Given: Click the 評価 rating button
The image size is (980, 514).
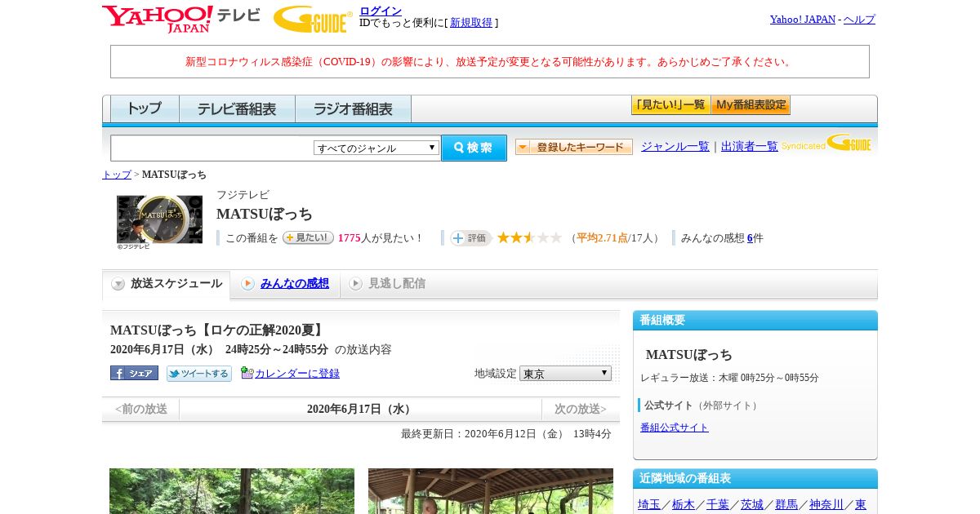Looking at the screenshot, I should pos(470,238).
